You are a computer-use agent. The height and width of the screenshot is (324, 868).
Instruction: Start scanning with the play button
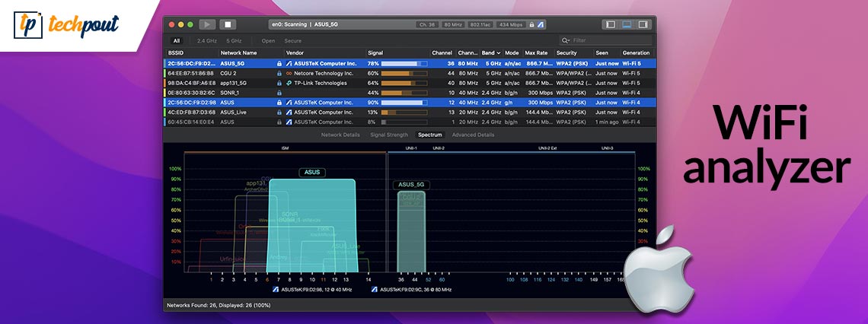[208, 24]
